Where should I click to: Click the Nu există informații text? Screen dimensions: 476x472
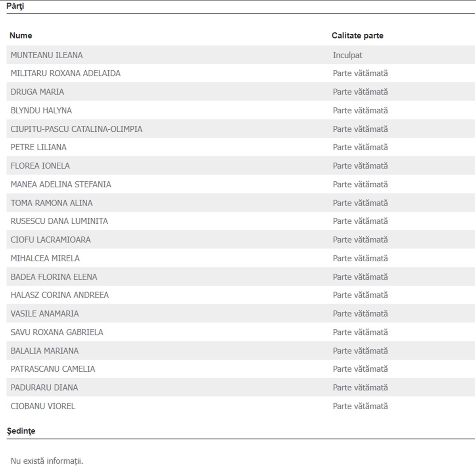[x=47, y=461]
